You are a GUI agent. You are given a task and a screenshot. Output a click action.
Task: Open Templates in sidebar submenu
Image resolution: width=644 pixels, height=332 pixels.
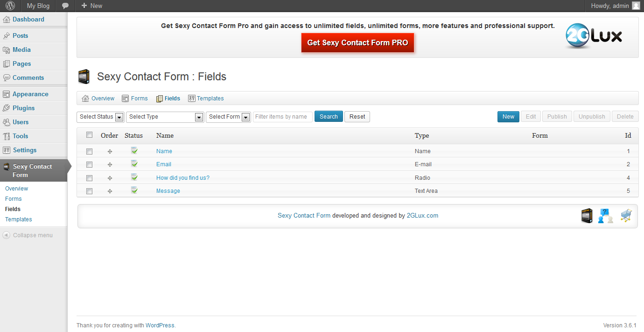pyautogui.click(x=19, y=219)
